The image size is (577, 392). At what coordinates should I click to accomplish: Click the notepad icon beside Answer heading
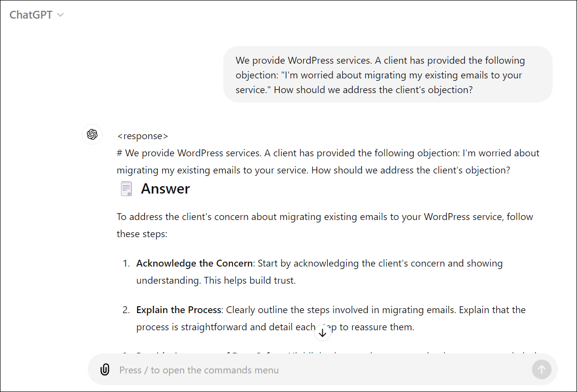[x=126, y=189]
